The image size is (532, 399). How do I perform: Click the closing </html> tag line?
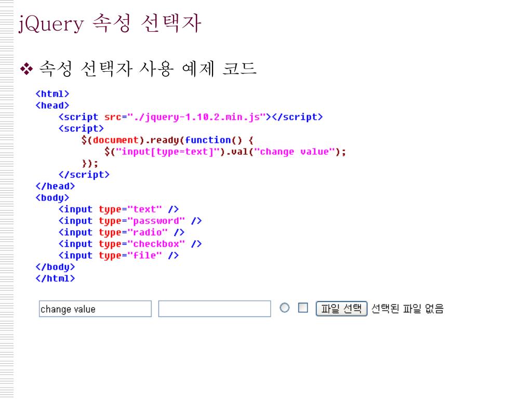pos(55,278)
